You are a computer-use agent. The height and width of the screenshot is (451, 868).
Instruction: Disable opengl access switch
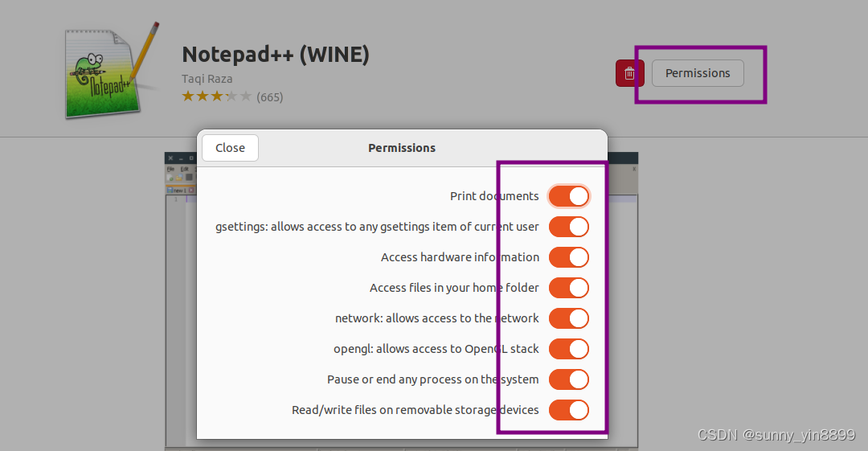pyautogui.click(x=568, y=349)
